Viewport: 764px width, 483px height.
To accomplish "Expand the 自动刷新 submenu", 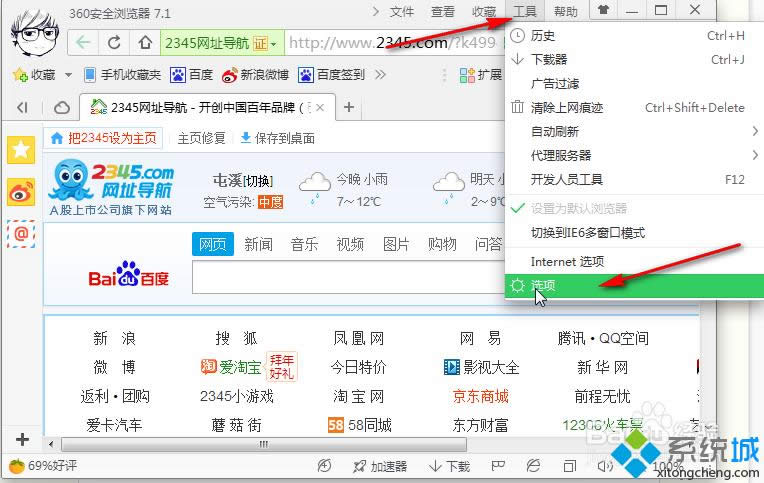I will tap(634, 132).
